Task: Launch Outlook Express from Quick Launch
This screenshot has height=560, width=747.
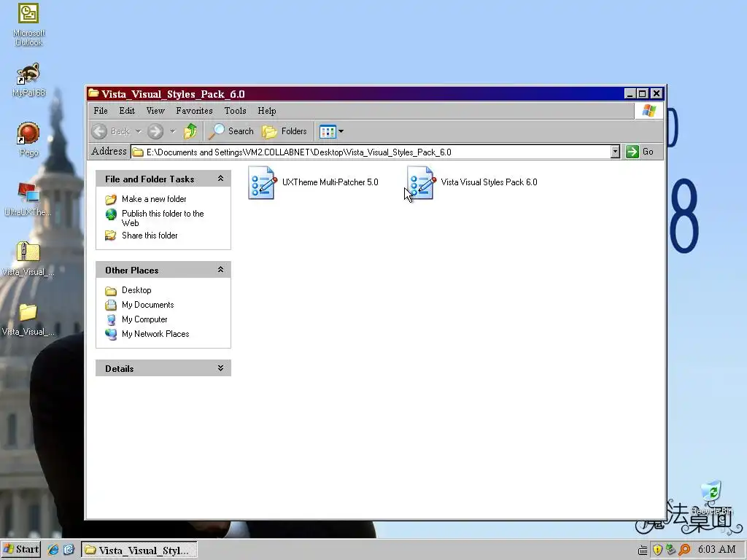Action: 69,550
